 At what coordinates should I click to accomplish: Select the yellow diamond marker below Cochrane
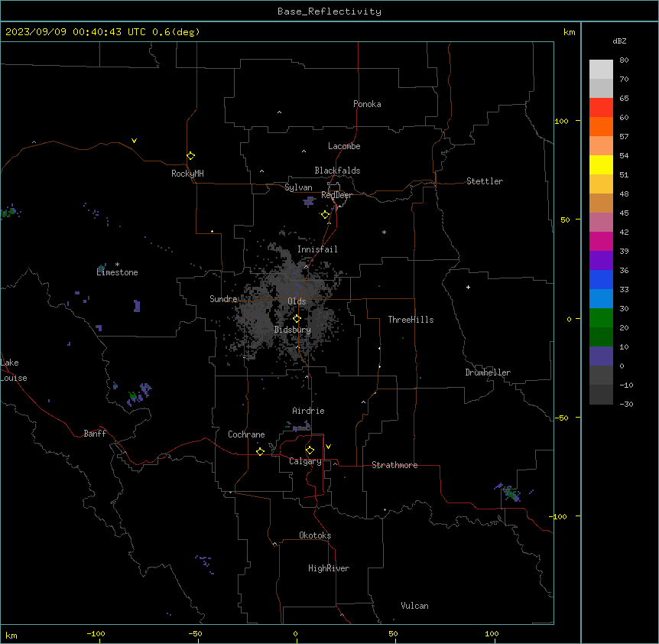click(x=260, y=451)
